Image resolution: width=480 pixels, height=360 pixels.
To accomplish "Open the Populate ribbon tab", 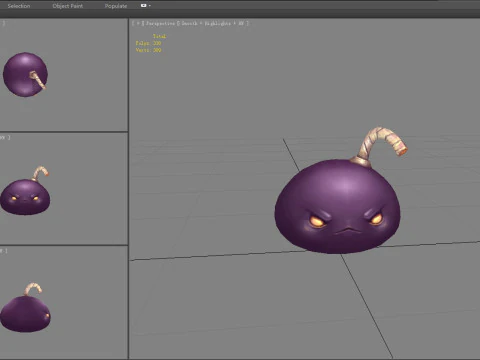I will tap(116, 6).
